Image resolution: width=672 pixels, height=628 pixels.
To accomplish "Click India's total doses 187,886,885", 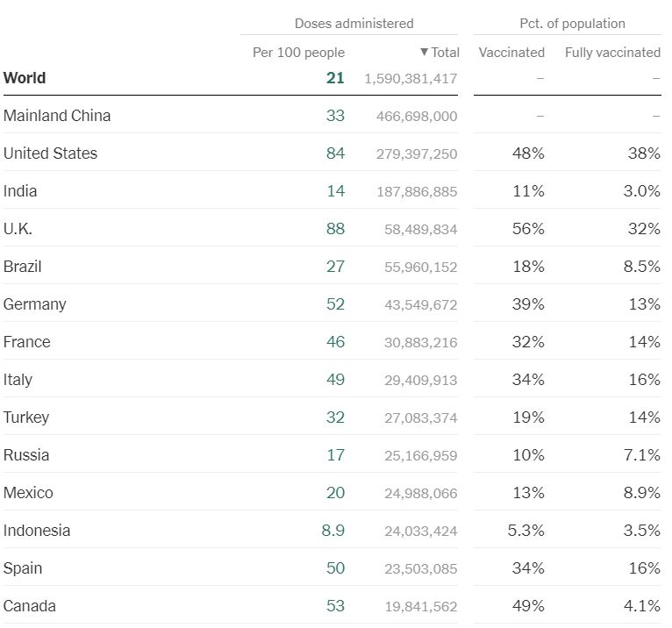I will [417, 191].
